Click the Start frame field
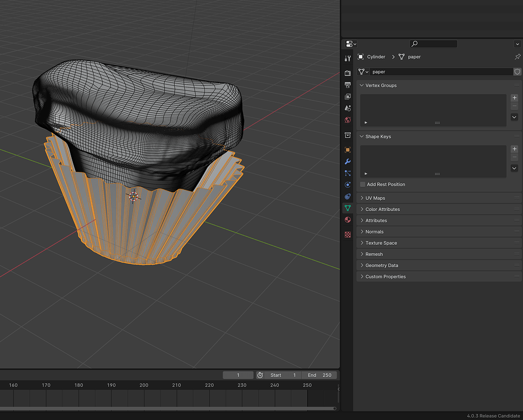This screenshot has height=420, width=523. (x=283, y=375)
